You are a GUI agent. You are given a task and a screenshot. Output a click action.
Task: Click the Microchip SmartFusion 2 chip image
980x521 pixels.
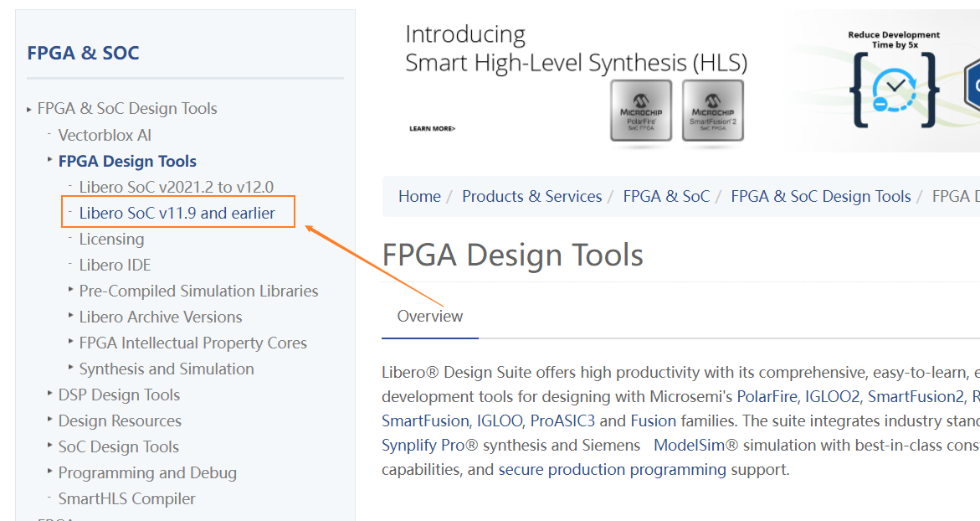[712, 111]
